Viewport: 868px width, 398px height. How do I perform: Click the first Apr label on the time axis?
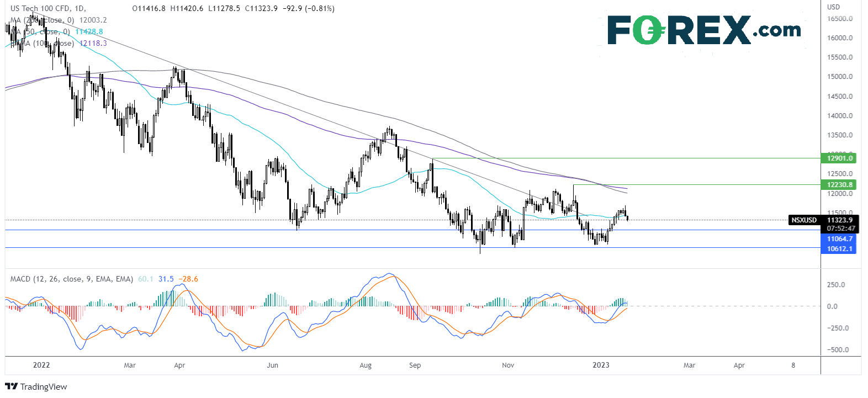179,365
